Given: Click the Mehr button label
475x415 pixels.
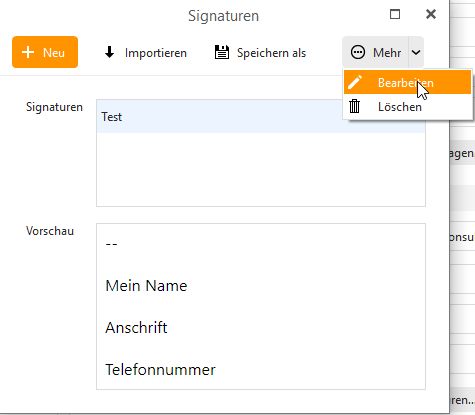Looking at the screenshot, I should 387,53.
